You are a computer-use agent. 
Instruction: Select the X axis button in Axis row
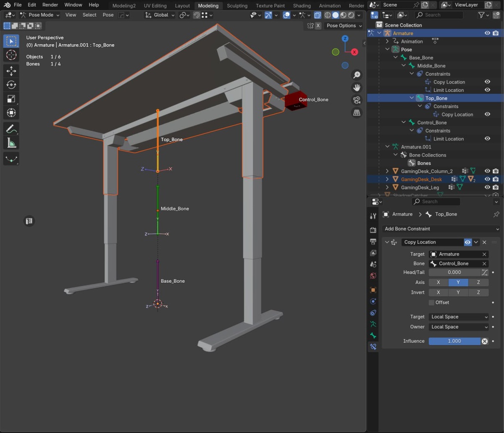438,283
